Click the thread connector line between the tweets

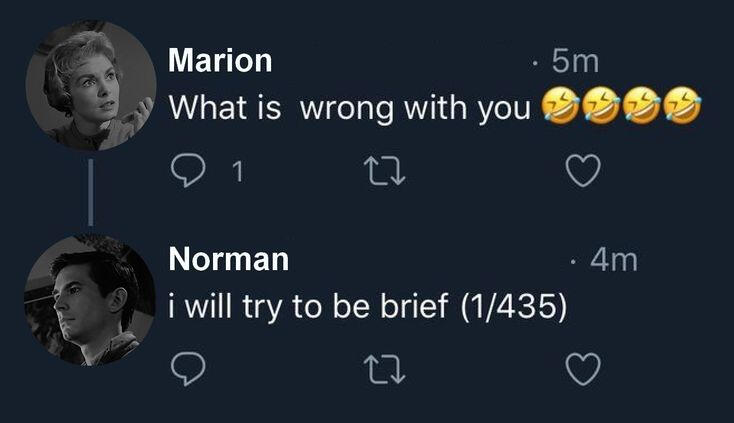tap(90, 192)
